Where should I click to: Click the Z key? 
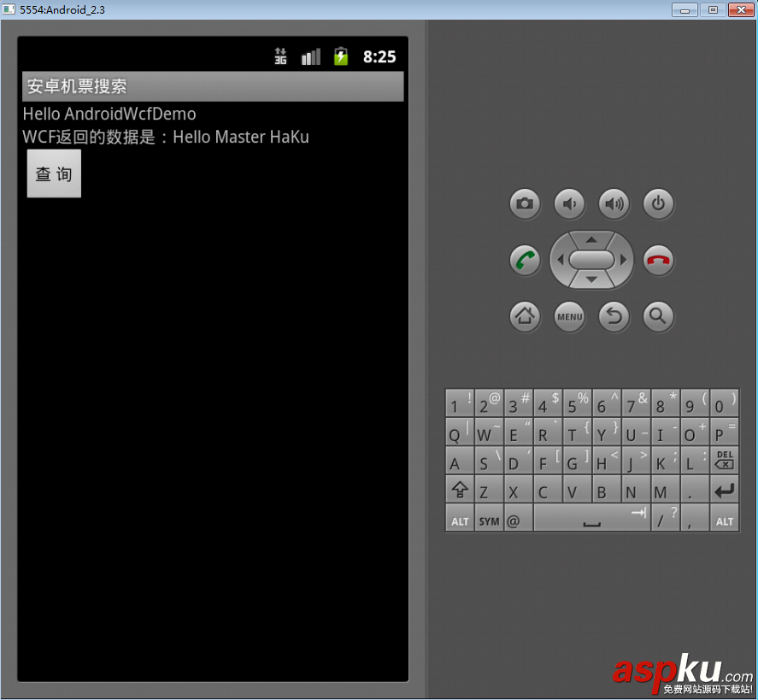(x=489, y=489)
